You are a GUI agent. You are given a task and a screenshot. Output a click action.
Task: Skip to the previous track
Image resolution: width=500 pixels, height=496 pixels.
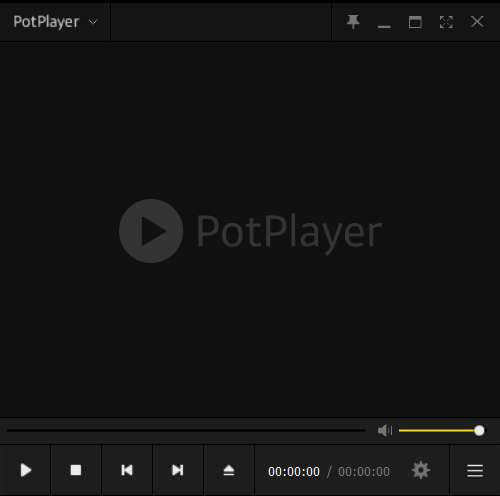coord(127,470)
